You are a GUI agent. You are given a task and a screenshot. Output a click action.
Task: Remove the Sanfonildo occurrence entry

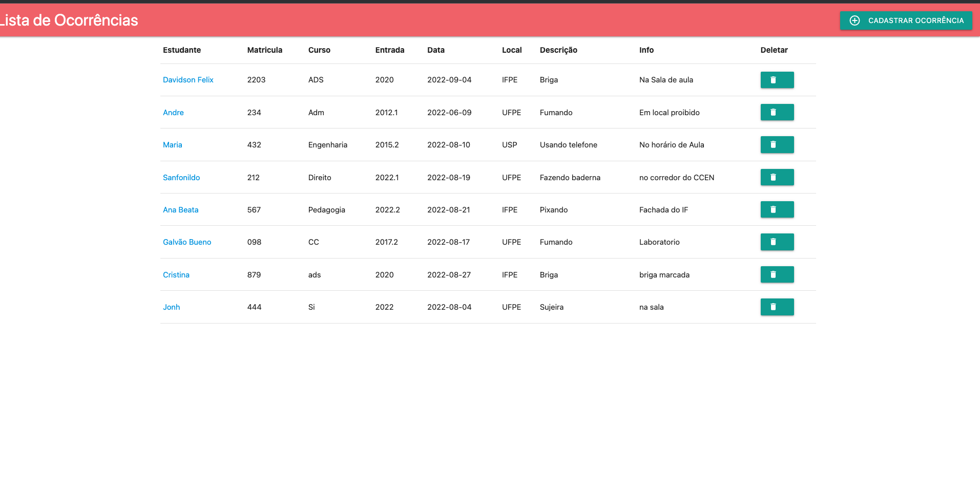(x=777, y=177)
